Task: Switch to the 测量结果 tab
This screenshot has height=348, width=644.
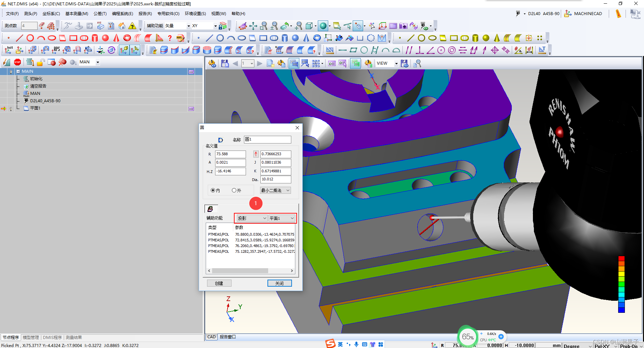Action: click(x=74, y=337)
